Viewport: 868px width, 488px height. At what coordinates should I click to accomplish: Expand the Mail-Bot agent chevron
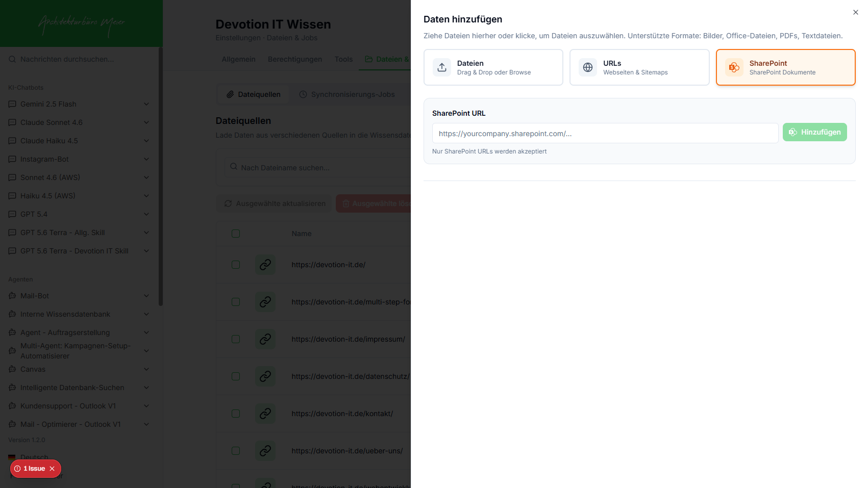146,296
